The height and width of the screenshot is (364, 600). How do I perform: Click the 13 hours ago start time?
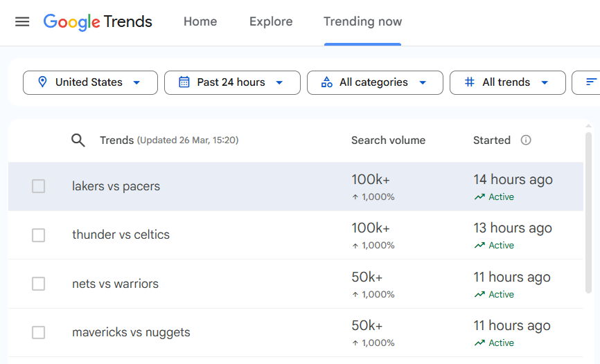coord(513,228)
